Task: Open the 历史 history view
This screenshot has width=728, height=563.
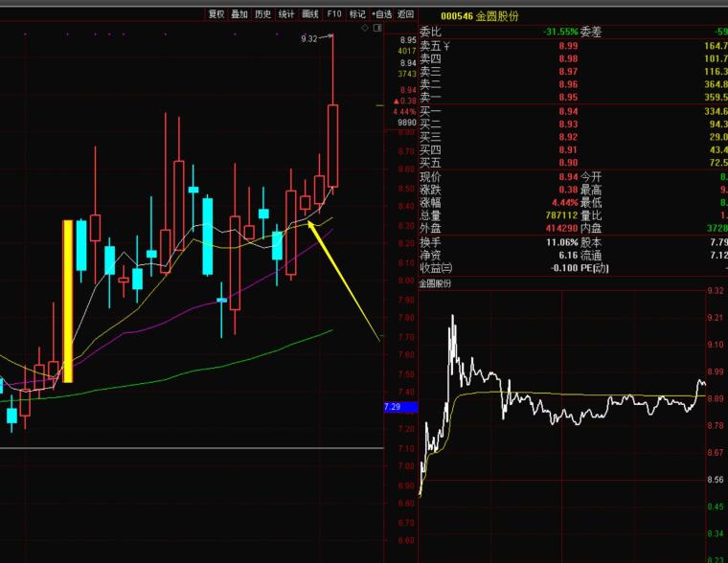Action: (262, 14)
